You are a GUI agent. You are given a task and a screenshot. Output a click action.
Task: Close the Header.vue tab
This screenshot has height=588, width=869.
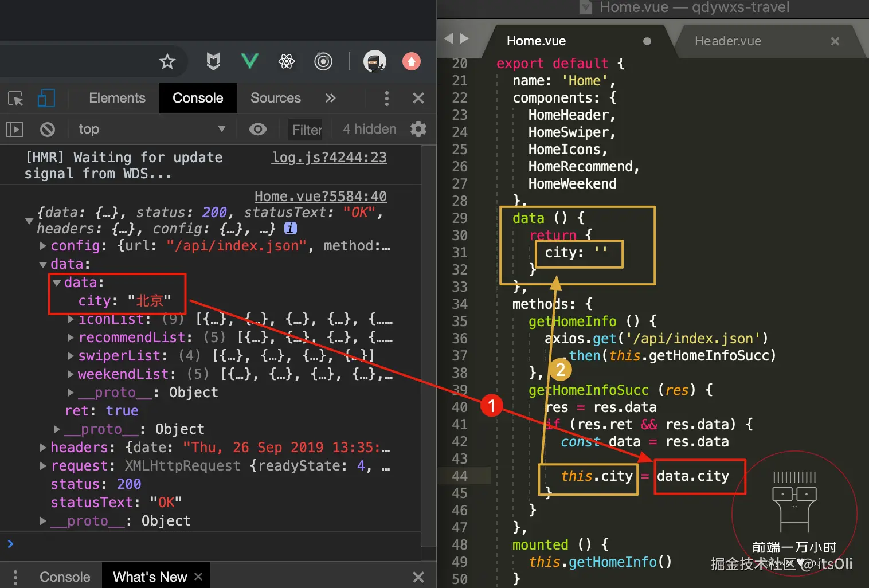point(835,41)
